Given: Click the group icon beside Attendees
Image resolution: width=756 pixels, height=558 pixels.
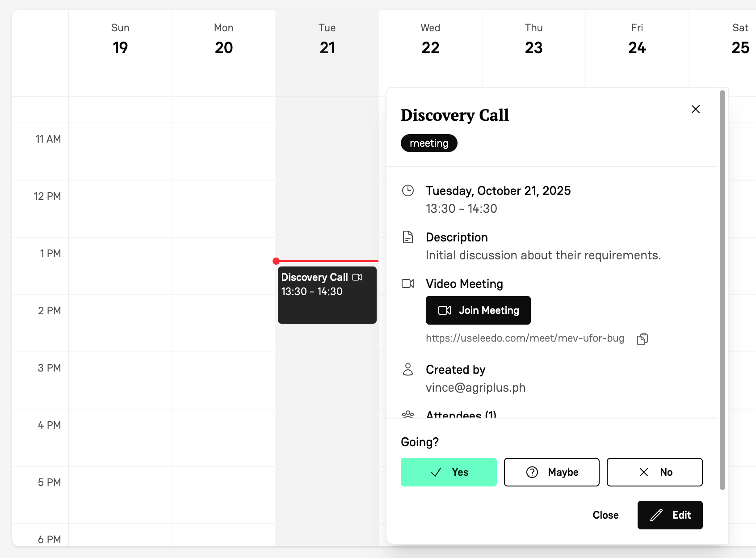Looking at the screenshot, I should coord(408,414).
